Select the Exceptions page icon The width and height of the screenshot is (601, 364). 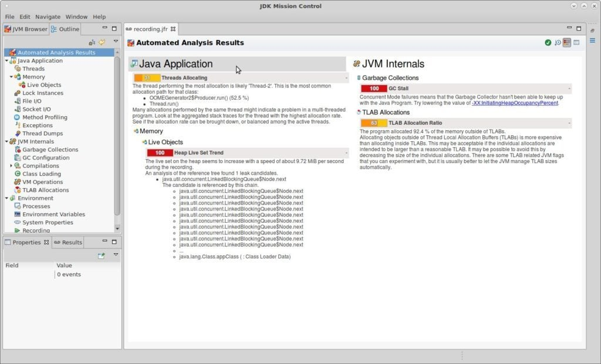(17, 125)
